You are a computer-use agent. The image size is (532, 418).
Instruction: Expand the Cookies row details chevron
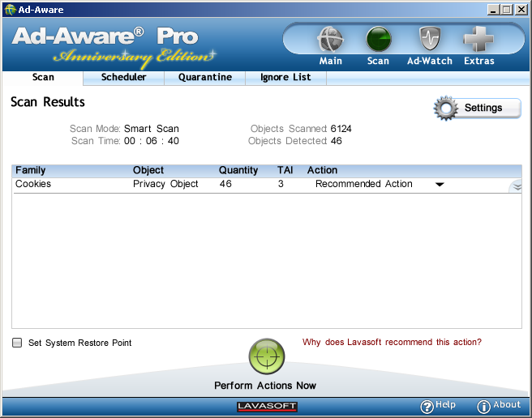click(x=517, y=187)
